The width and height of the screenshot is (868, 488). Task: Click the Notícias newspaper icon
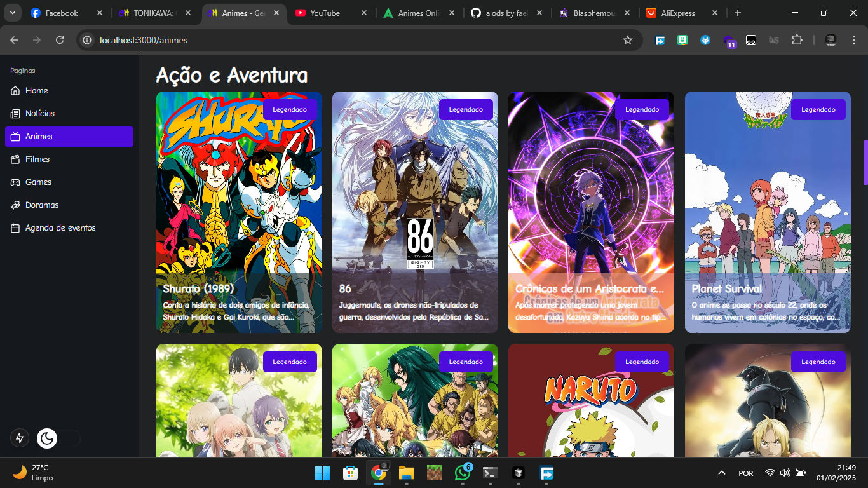click(15, 114)
